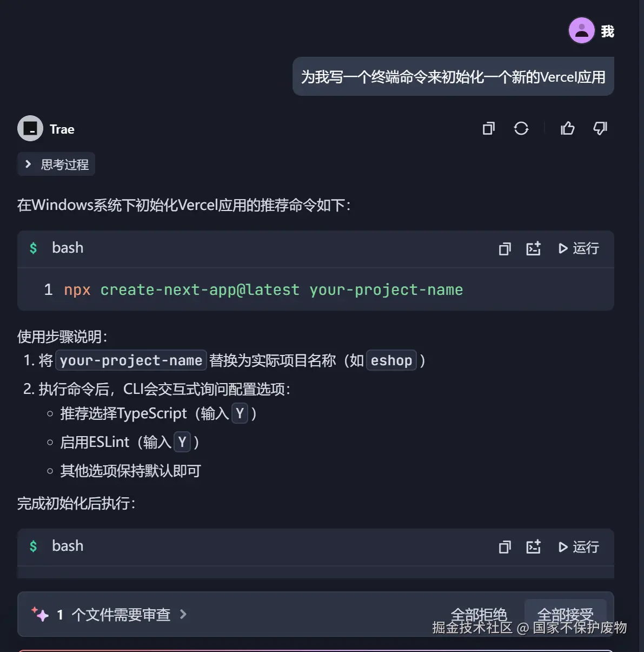Insert first bash code into terminal icon
Viewport: 644px width, 652px height.
534,248
